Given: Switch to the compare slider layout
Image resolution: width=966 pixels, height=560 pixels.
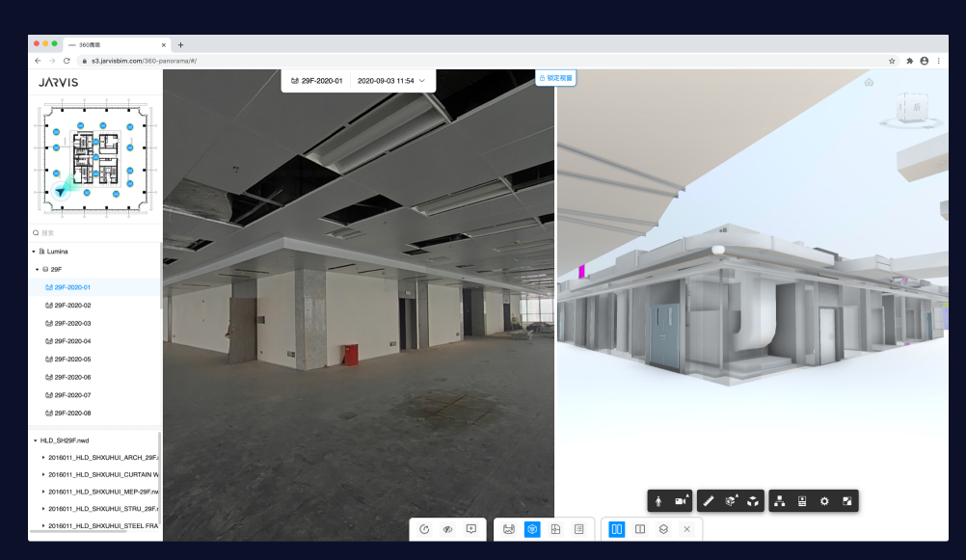Looking at the screenshot, I should pos(640,529).
